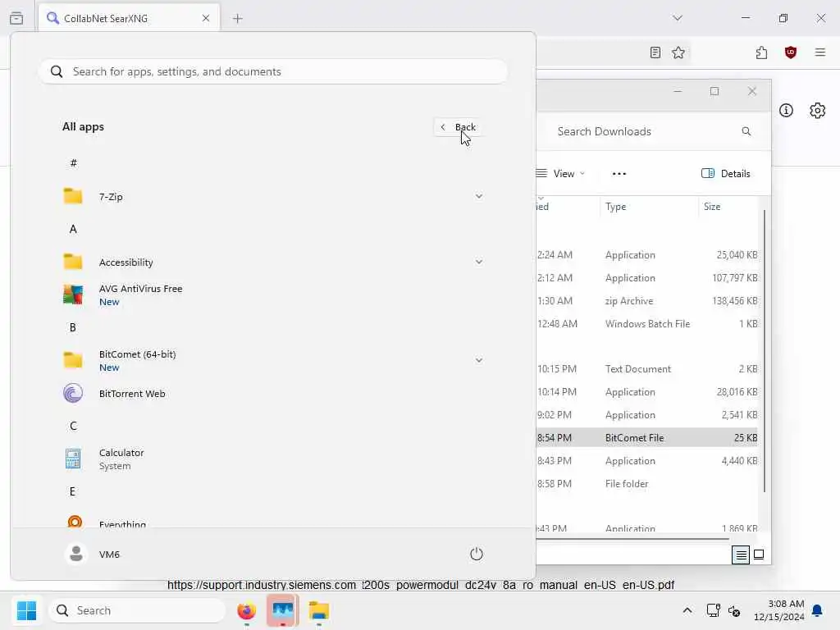Image resolution: width=840 pixels, height=630 pixels.
Task: Close the CollabNet SearXNG tab
Action: (206, 18)
